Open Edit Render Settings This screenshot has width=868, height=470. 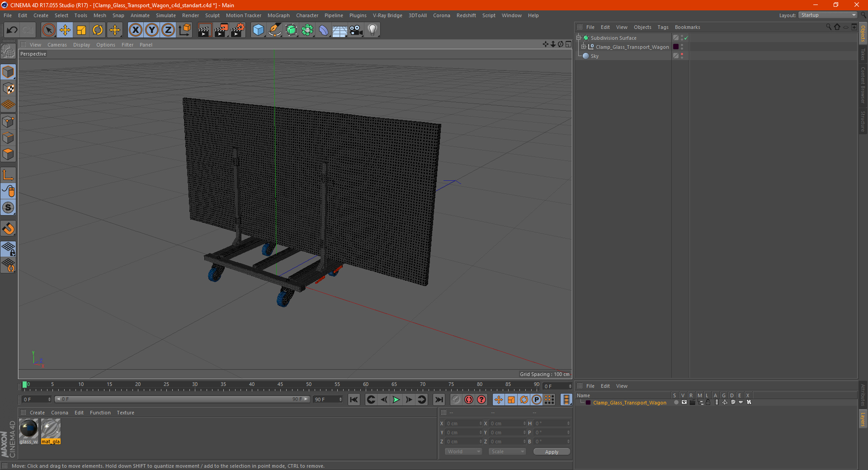coord(238,30)
